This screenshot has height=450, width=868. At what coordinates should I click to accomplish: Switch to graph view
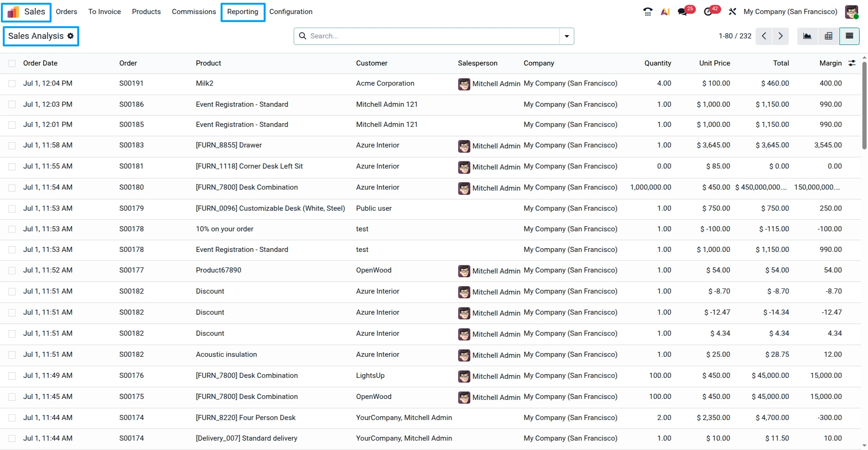[807, 36]
